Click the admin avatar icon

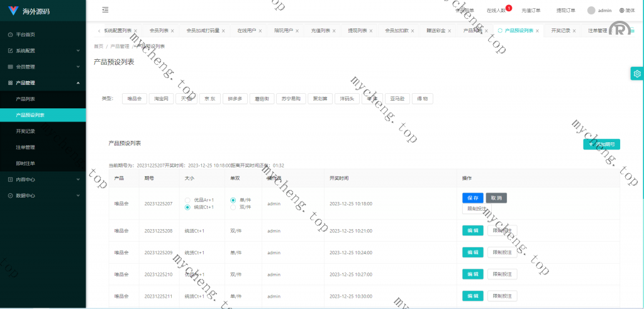pyautogui.click(x=591, y=11)
